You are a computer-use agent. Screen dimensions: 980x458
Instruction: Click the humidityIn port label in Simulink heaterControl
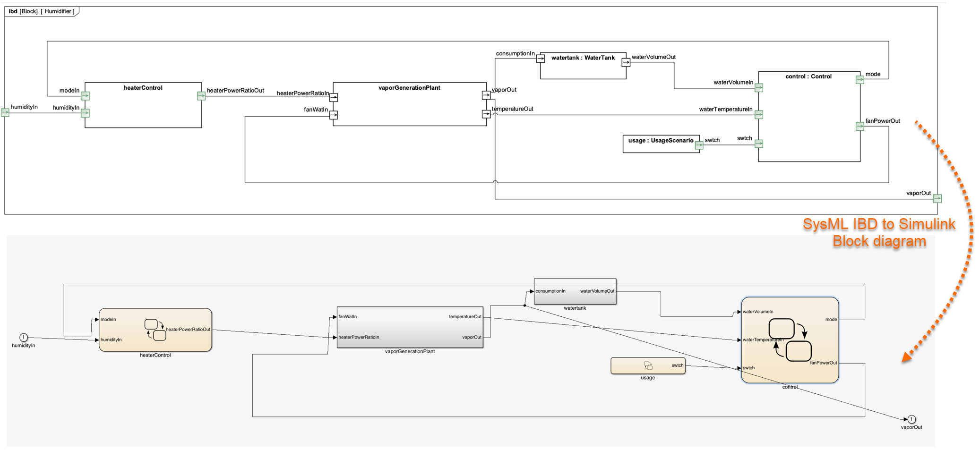(x=111, y=340)
